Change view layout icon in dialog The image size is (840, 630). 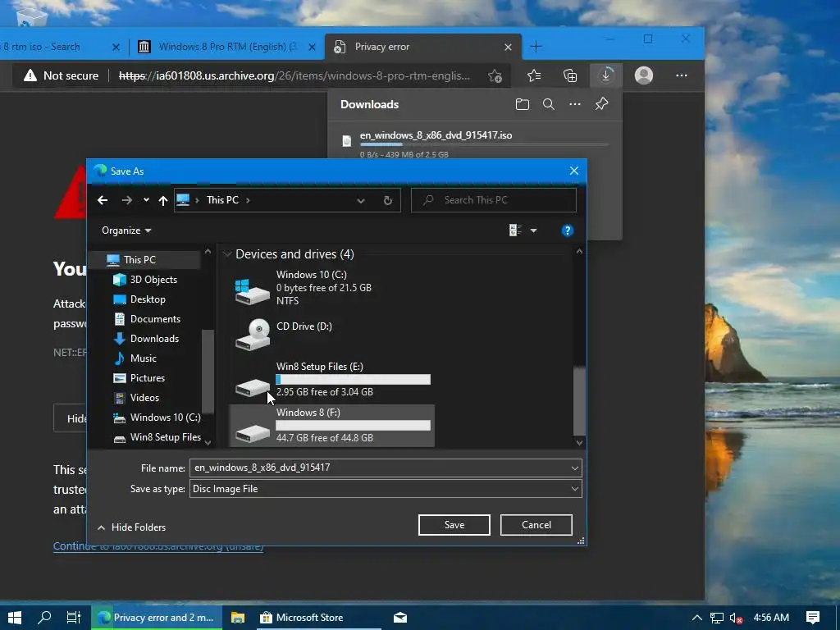[515, 231]
